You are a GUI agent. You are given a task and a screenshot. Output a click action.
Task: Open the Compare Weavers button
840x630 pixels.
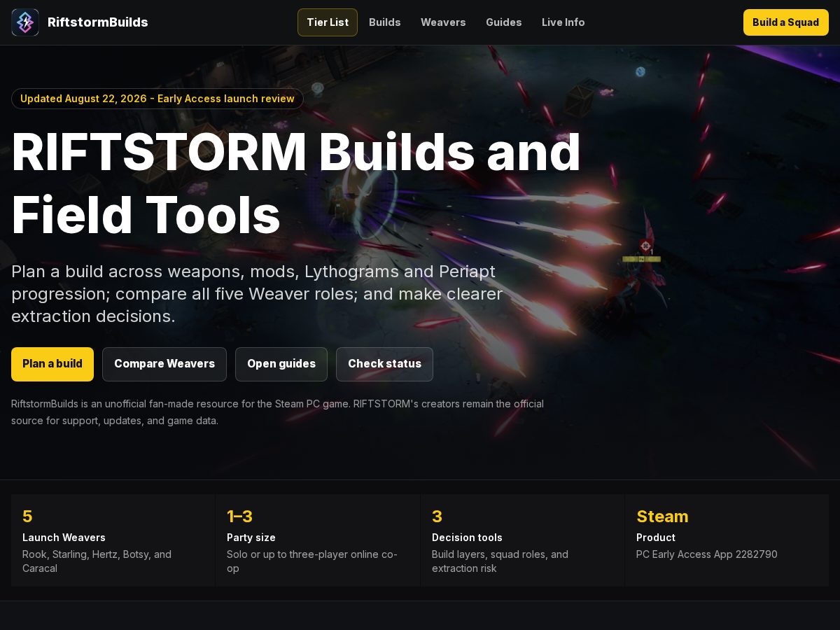pyautogui.click(x=164, y=364)
